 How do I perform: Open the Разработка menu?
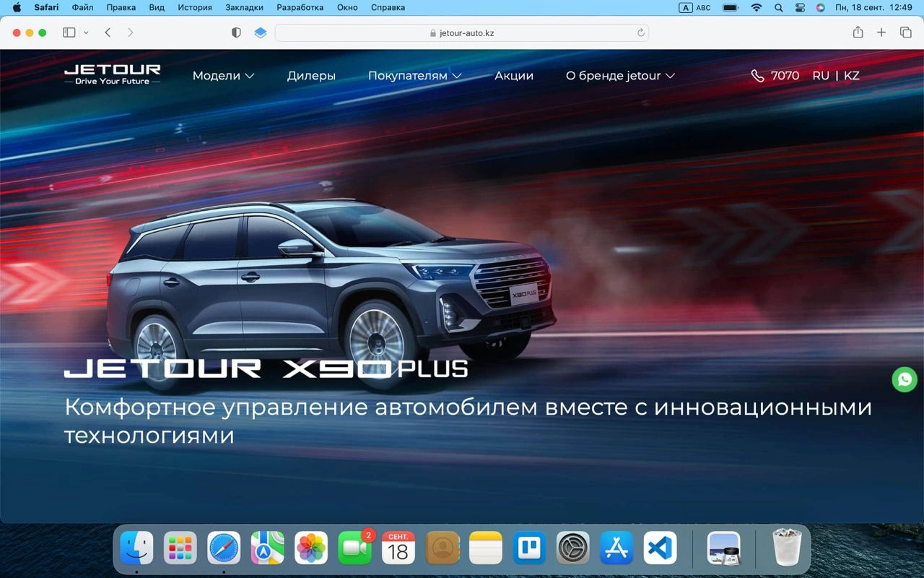click(x=300, y=8)
